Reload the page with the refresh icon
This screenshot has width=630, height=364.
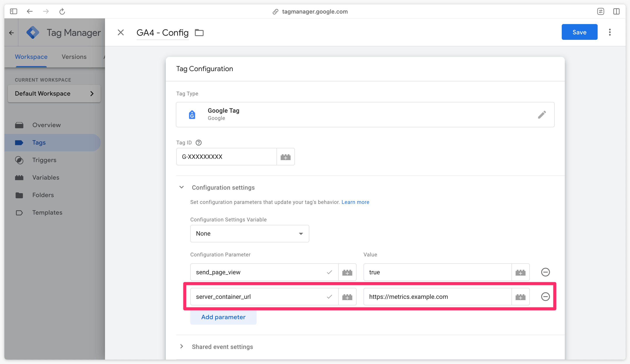coord(62,11)
